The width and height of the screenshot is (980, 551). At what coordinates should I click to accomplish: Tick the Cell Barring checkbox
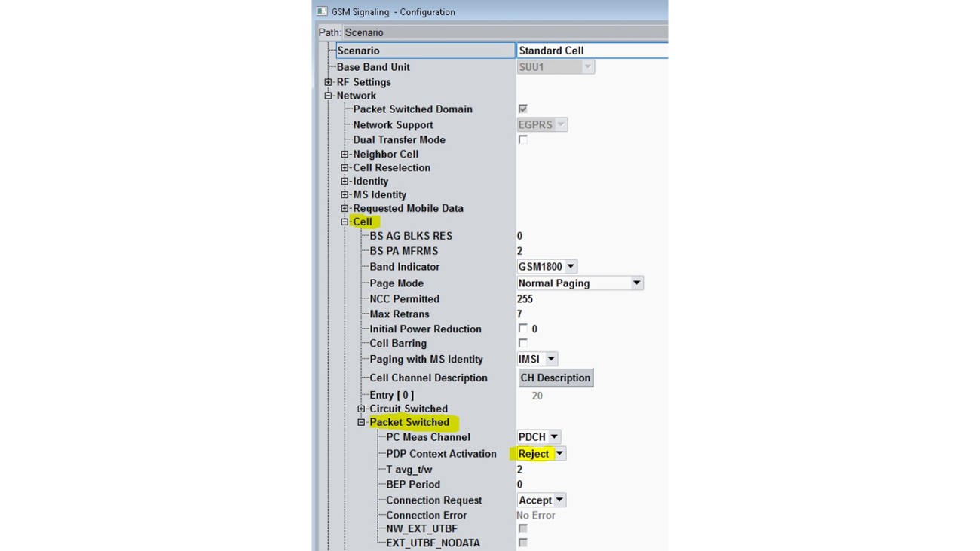tap(522, 343)
